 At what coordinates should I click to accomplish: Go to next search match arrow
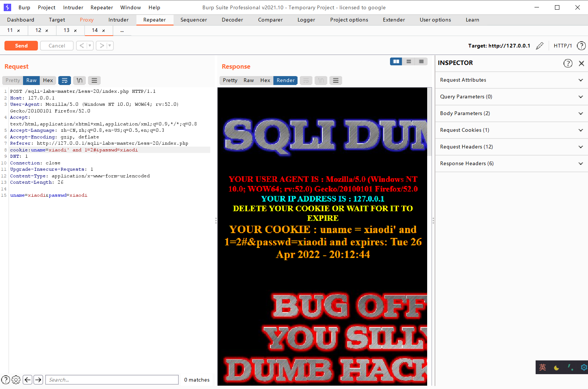click(x=38, y=379)
